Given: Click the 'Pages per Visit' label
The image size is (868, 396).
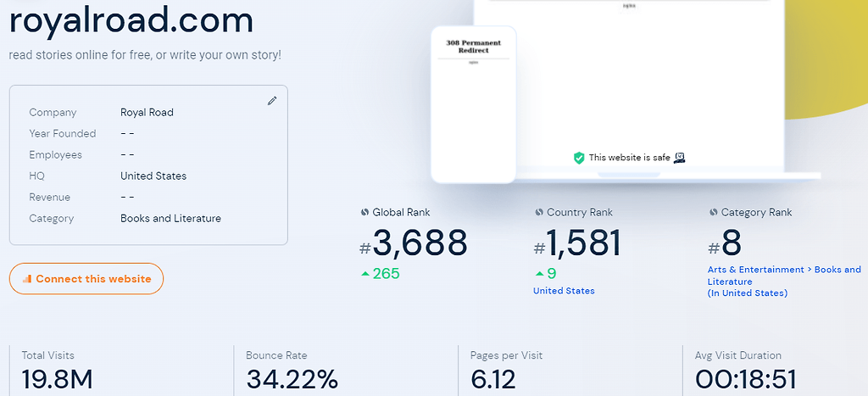Looking at the screenshot, I should pos(507,355).
